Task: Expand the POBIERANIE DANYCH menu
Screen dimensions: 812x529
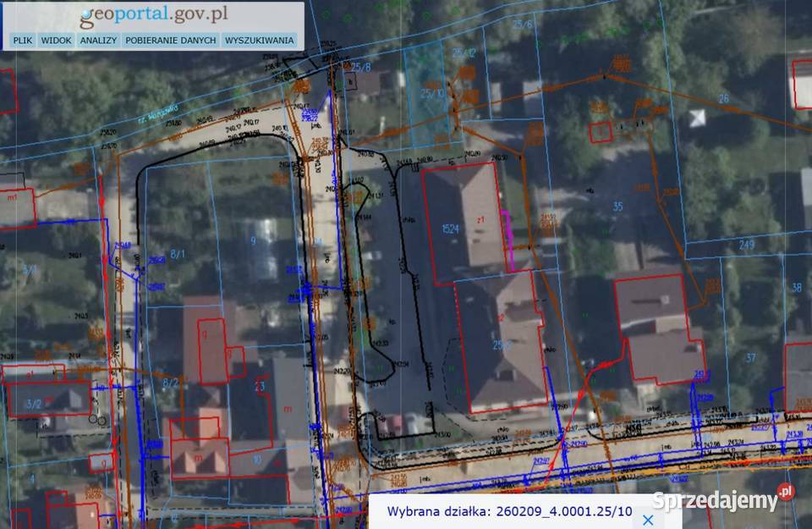Action: click(170, 40)
